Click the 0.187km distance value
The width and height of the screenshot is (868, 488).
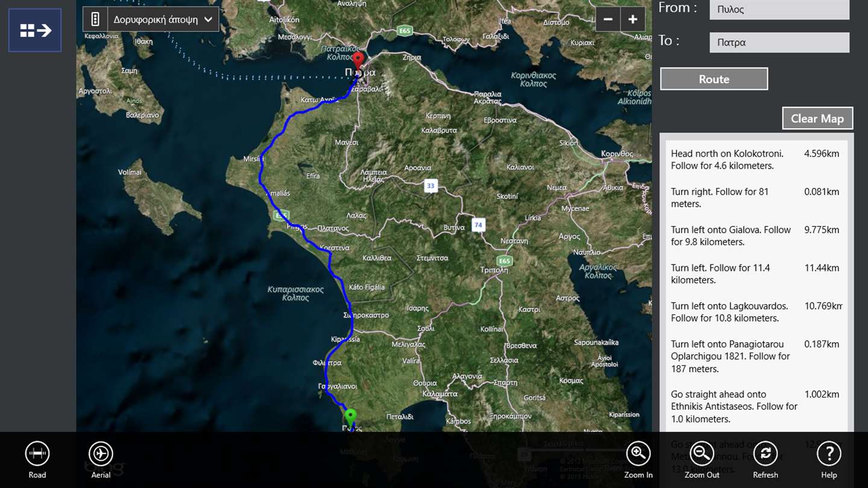tap(822, 344)
